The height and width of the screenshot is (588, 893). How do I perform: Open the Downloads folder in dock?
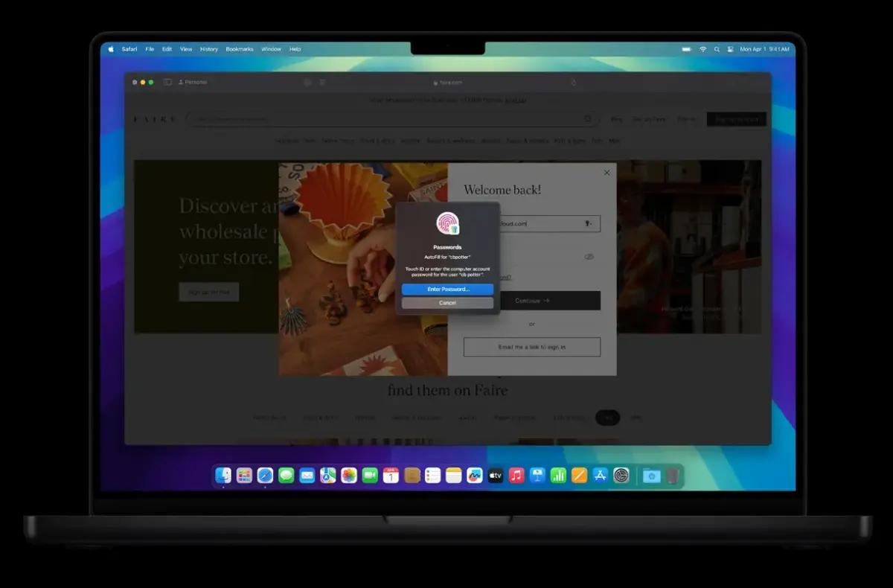coord(652,476)
